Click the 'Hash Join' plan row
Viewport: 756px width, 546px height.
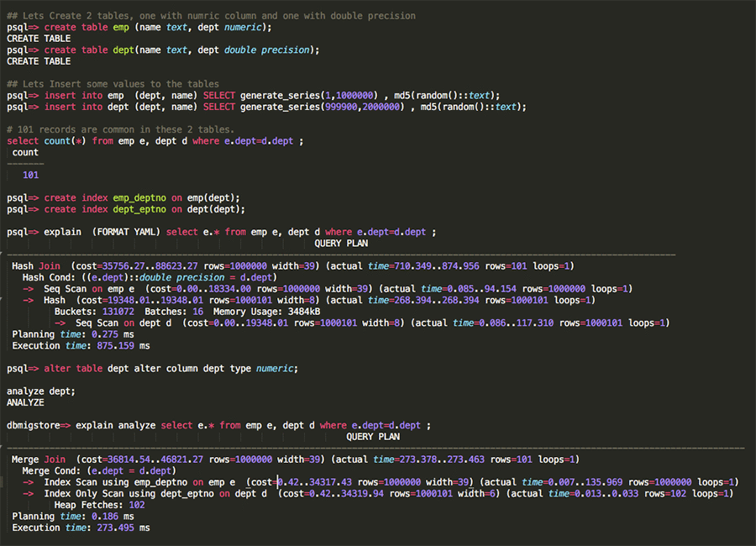293,266
